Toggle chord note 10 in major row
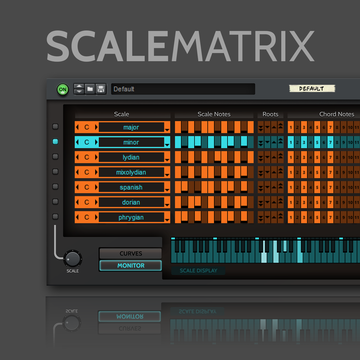 pos(350,127)
